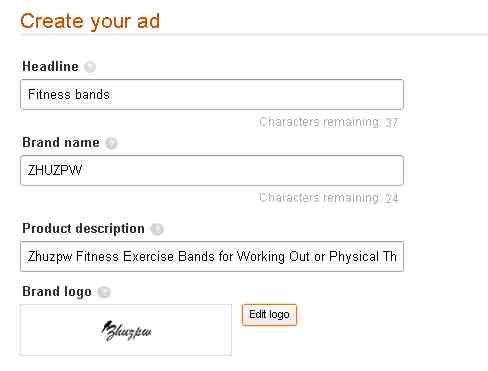Image resolution: width=488 pixels, height=371 pixels.
Task: Focus the Product description text field
Action: pos(212,256)
